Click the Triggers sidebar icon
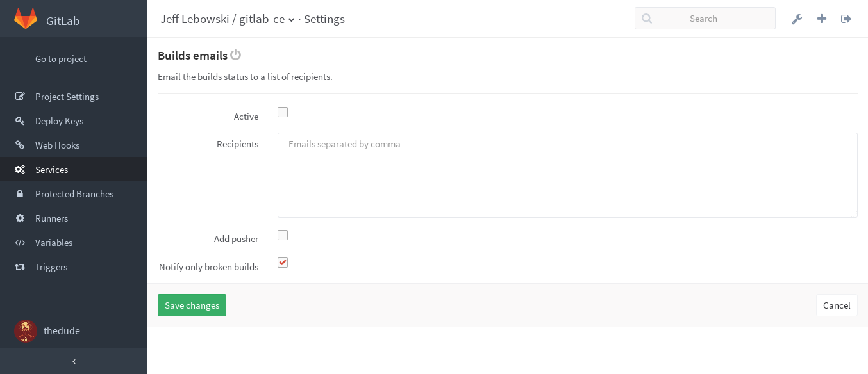Image resolution: width=868 pixels, height=374 pixels. point(20,267)
